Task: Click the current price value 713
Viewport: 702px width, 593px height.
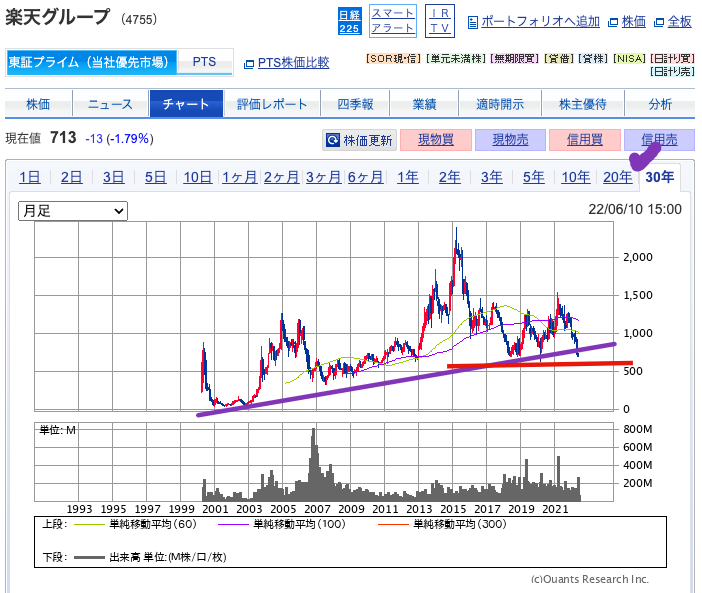Action: [63, 137]
